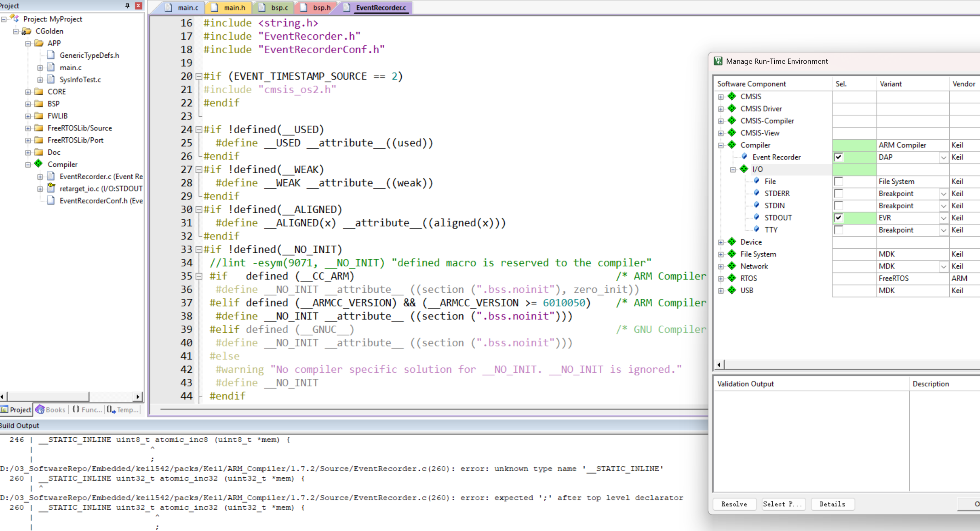The height and width of the screenshot is (531, 980).
Task: Click the Details button
Action: 832,504
